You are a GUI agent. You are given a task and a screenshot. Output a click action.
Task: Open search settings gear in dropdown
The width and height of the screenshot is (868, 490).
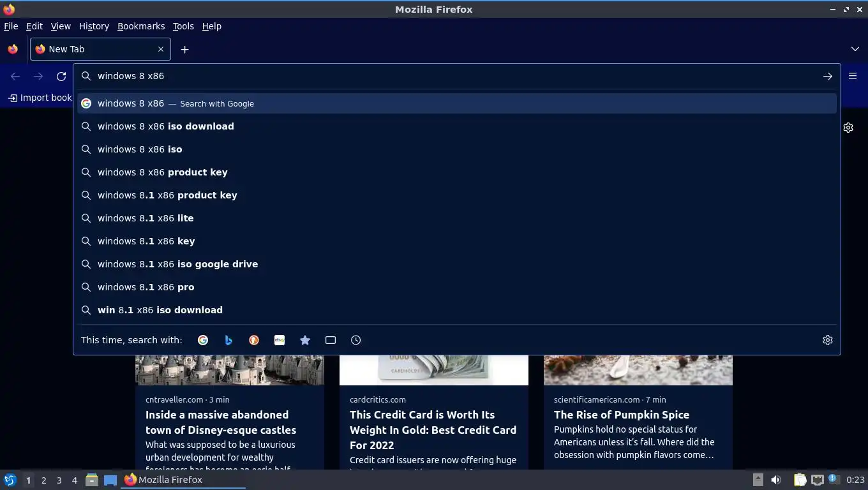[x=828, y=340]
